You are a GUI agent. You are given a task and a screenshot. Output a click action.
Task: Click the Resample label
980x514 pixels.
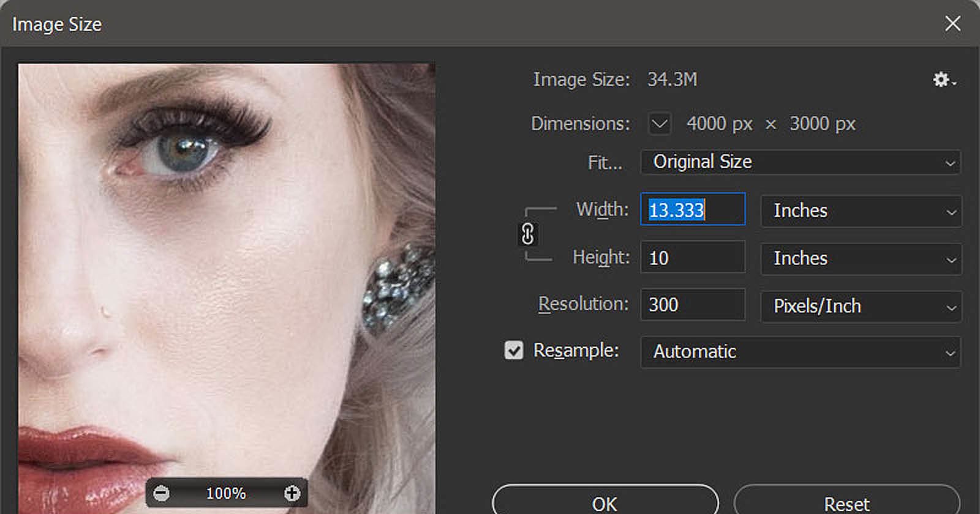(x=576, y=351)
